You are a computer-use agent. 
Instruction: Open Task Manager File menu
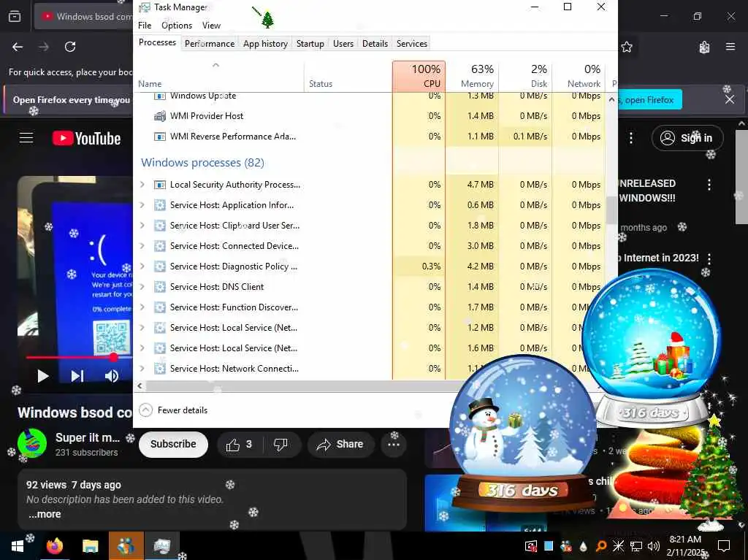[x=145, y=26]
